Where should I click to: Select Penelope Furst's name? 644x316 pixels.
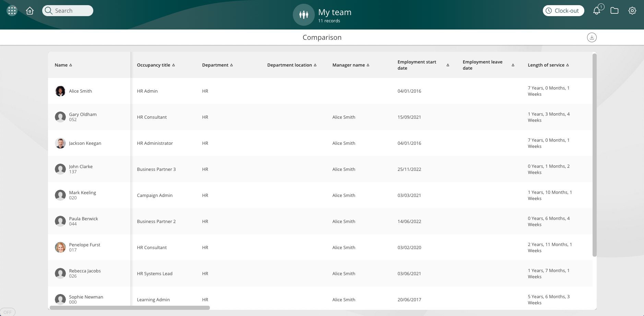tap(85, 245)
